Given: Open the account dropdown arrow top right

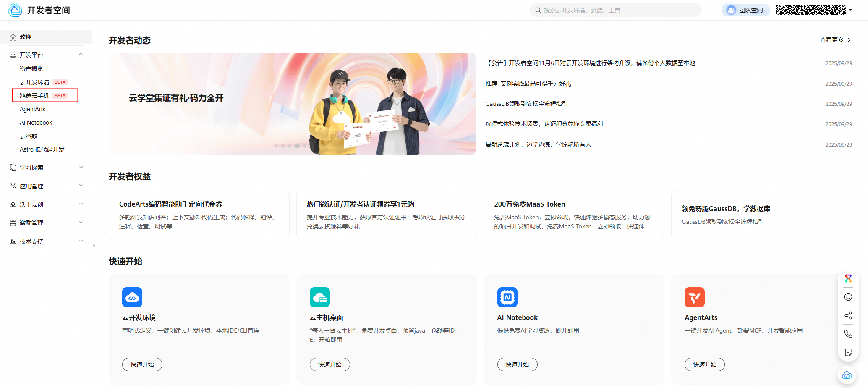Looking at the screenshot, I should (x=850, y=10).
